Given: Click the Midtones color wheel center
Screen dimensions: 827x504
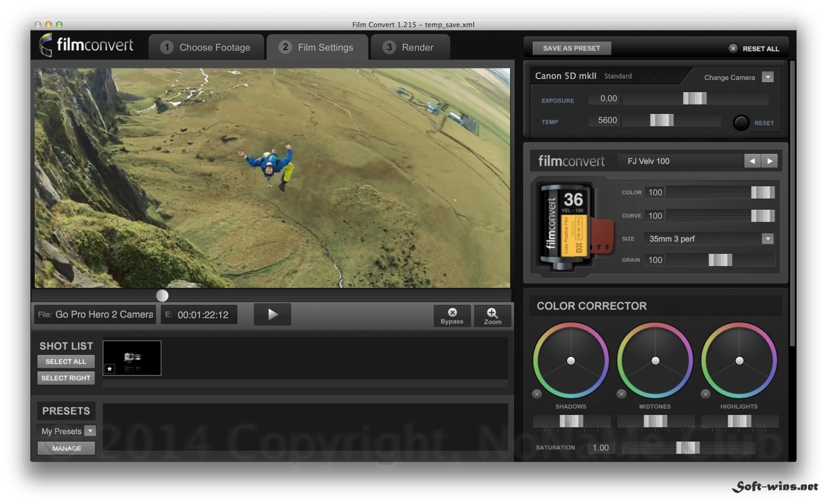Looking at the screenshot, I should click(655, 361).
